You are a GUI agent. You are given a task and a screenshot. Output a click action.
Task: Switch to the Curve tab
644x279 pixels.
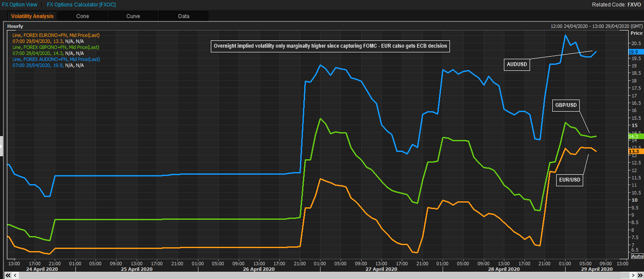pyautogui.click(x=133, y=16)
